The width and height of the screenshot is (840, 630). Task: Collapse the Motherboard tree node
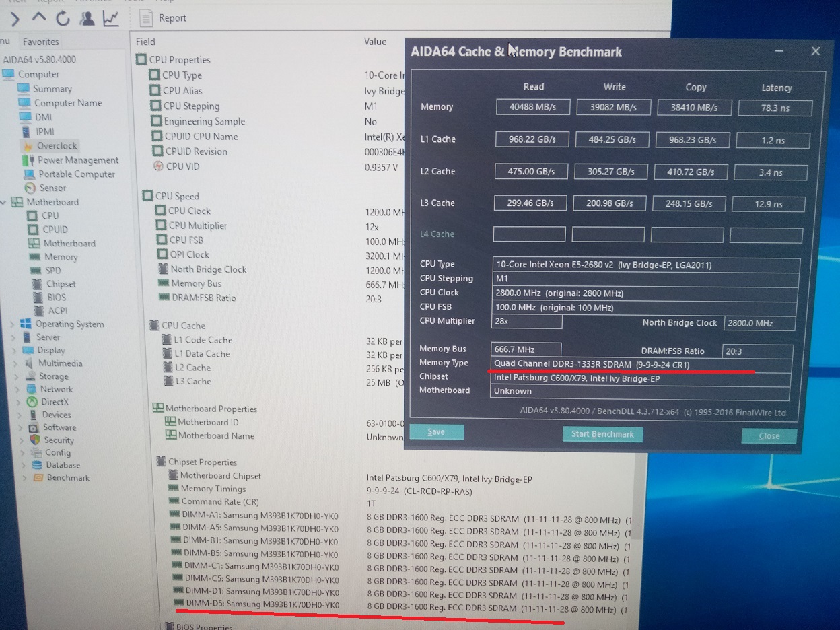(x=4, y=202)
